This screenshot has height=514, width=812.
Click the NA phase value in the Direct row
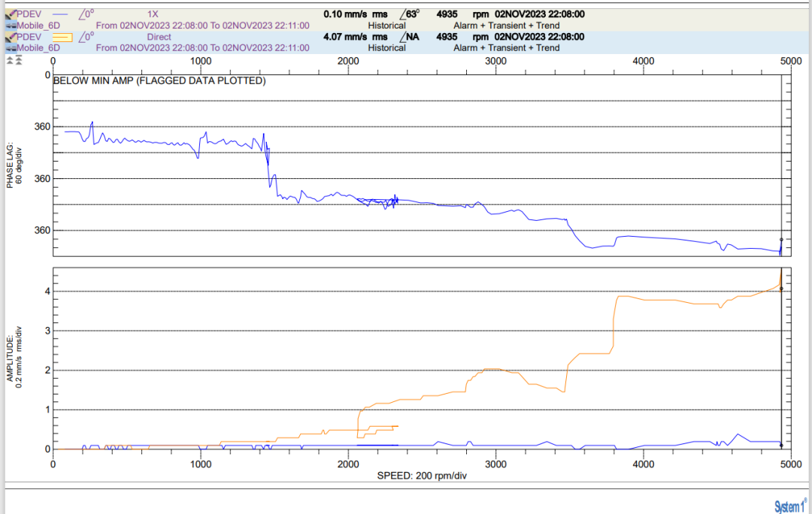click(x=409, y=37)
